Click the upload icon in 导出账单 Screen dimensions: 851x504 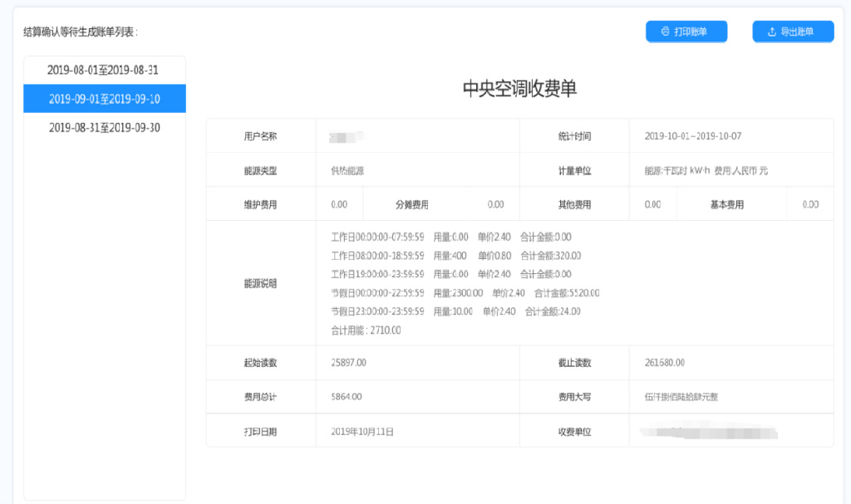click(772, 32)
